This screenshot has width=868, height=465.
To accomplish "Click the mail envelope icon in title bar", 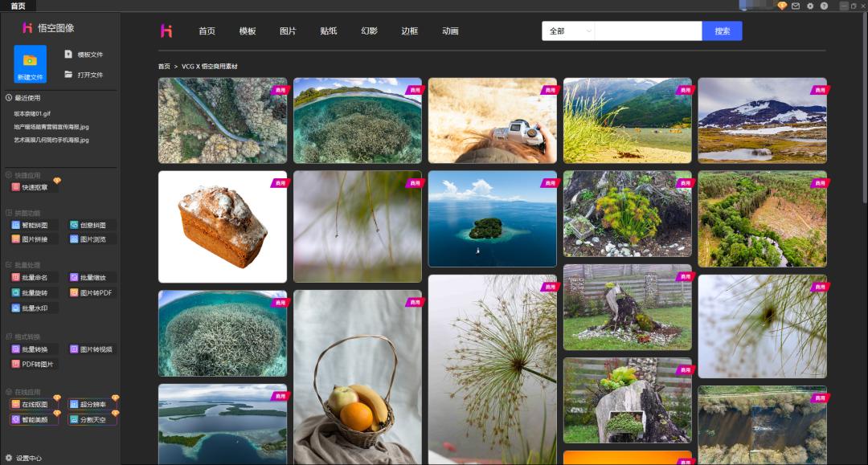I will point(796,6).
